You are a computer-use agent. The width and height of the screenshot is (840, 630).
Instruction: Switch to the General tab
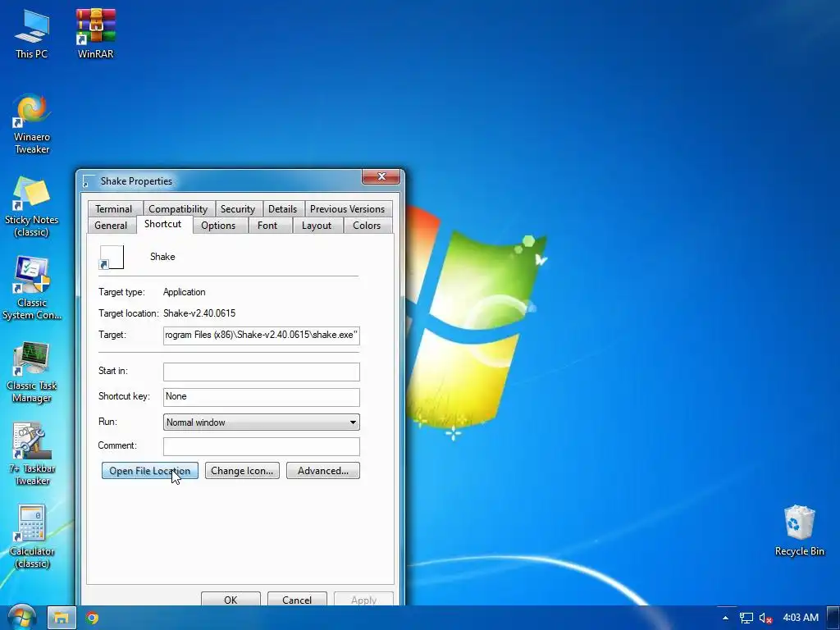(111, 226)
